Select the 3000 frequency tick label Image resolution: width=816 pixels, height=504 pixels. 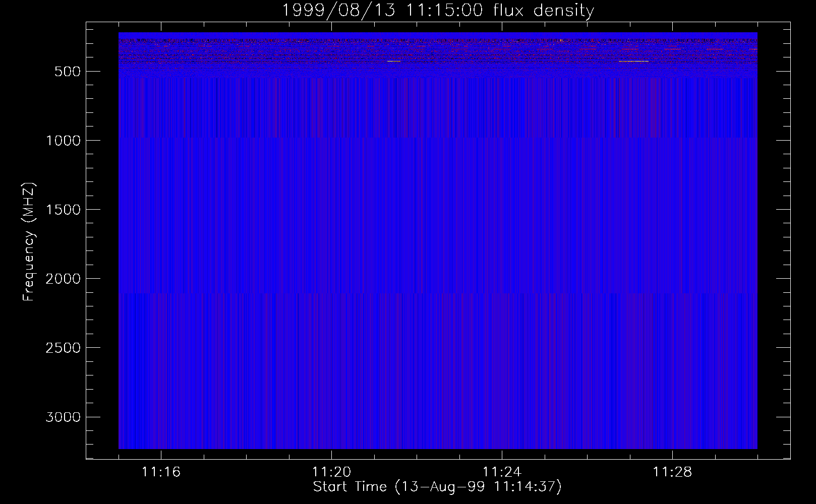click(63, 417)
